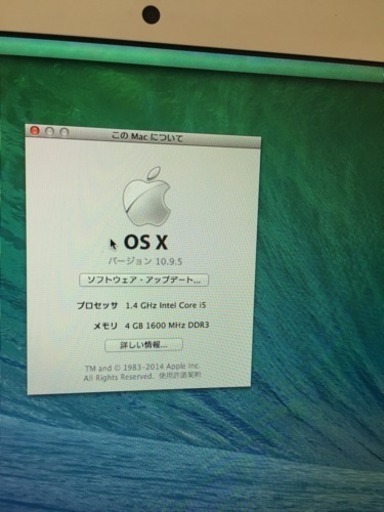Click the この Mac について title bar

[x=144, y=137]
